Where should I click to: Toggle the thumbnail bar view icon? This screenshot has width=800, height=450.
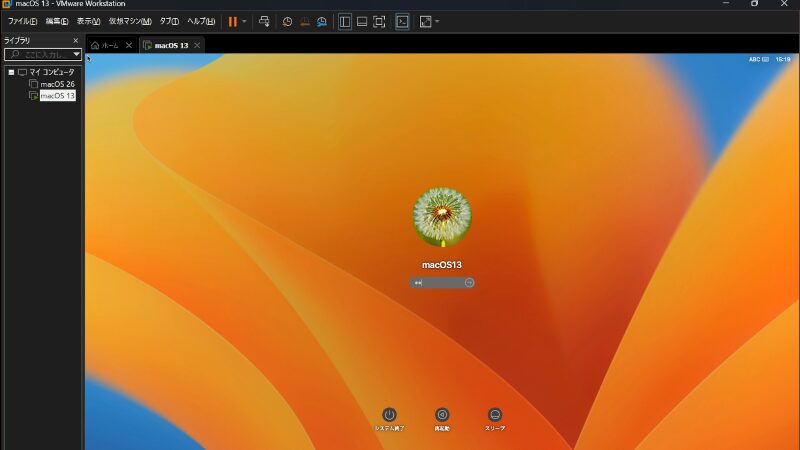click(362, 21)
